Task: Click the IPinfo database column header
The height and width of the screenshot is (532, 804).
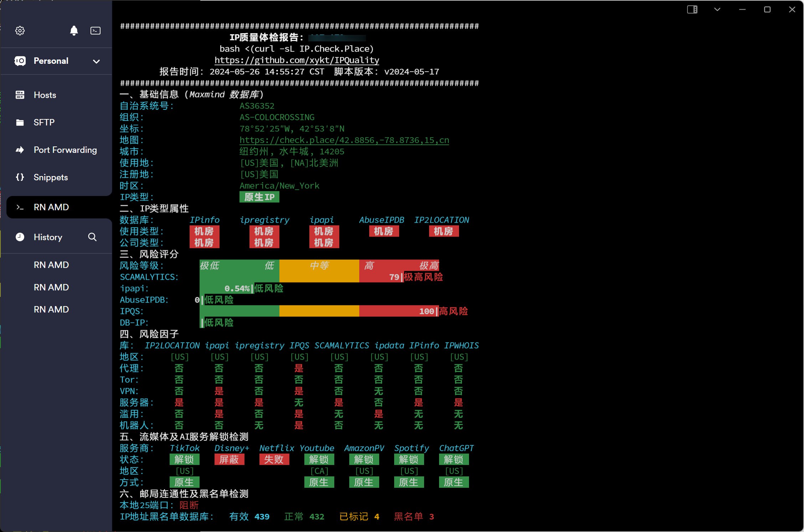Action: coord(205,220)
